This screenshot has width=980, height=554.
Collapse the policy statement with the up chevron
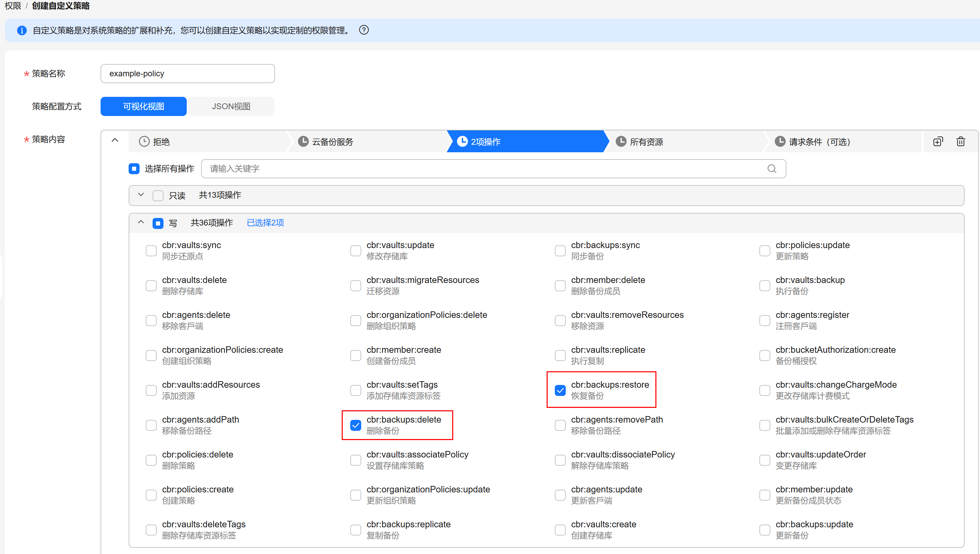115,140
